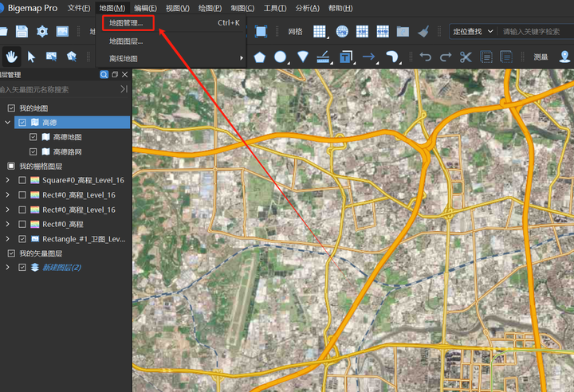Open the 工具(T) menu
Screen dimensions: 574x392
(275, 8)
